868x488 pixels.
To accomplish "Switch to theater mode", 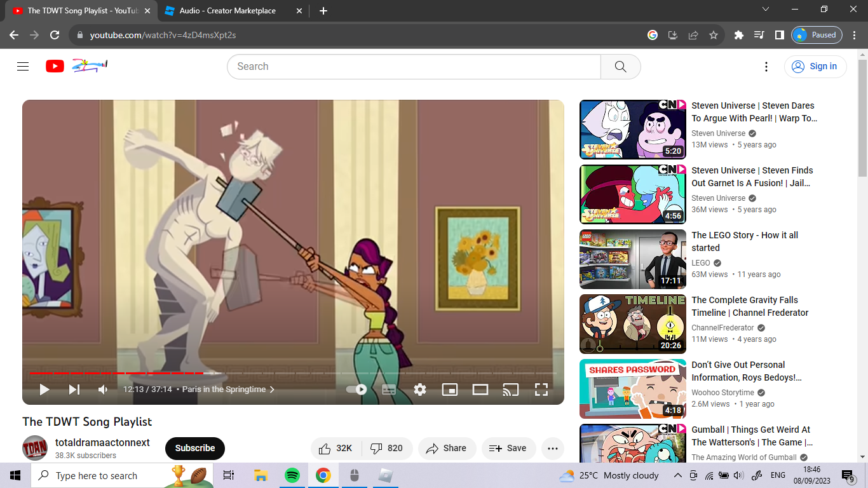I will coord(480,390).
